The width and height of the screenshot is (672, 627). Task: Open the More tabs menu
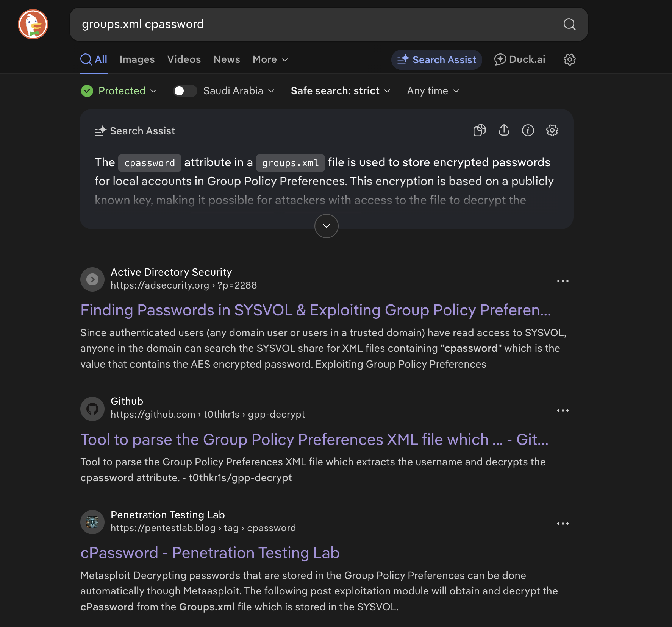pyautogui.click(x=270, y=59)
